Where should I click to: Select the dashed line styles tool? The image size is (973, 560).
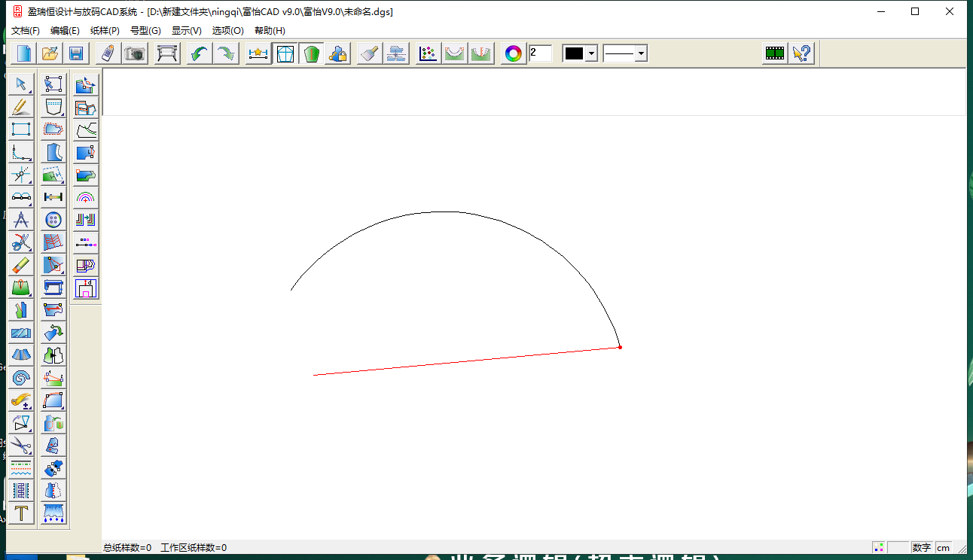coord(22,468)
